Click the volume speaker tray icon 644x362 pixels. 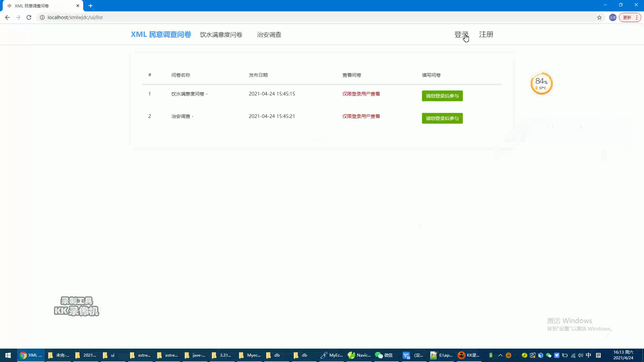coord(581,355)
